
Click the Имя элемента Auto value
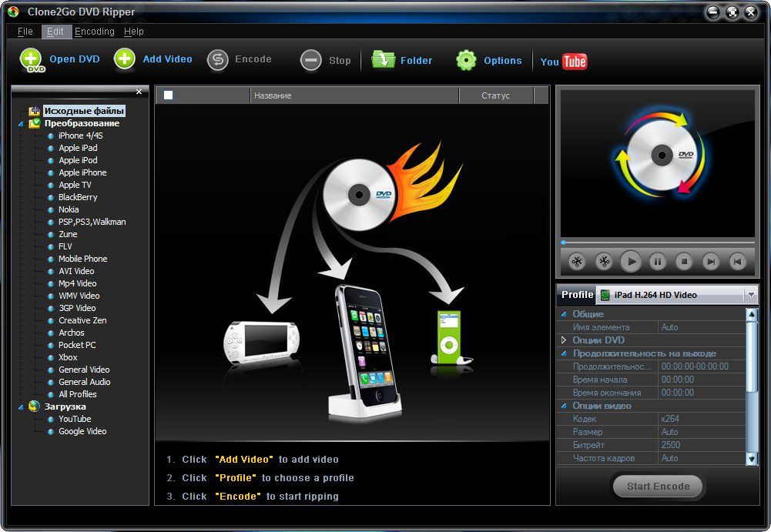pyautogui.click(x=702, y=327)
